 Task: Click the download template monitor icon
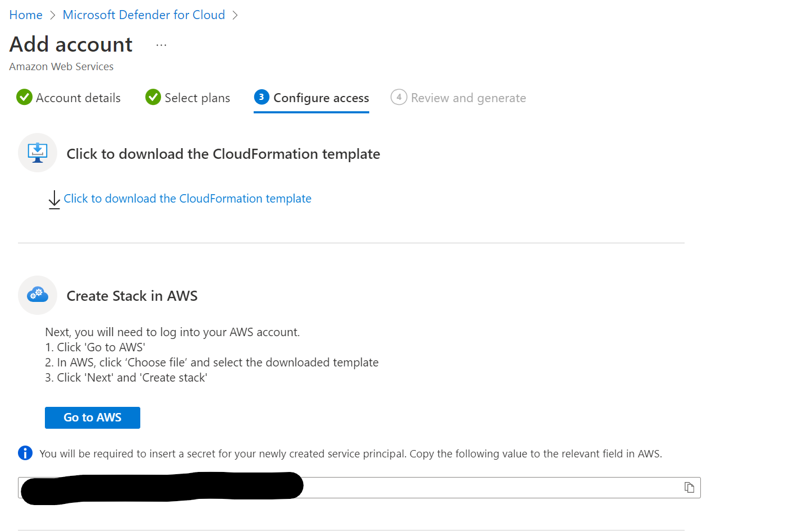[38, 153]
